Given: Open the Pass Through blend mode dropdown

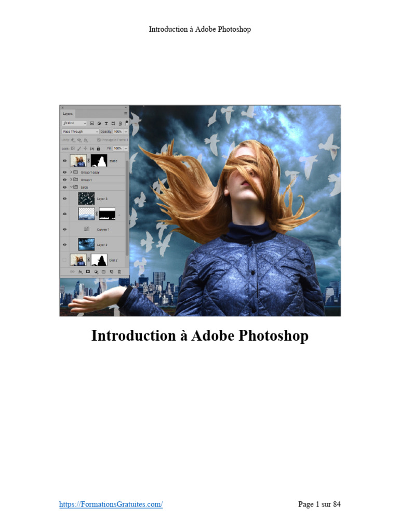Looking at the screenshot, I should click(x=80, y=131).
